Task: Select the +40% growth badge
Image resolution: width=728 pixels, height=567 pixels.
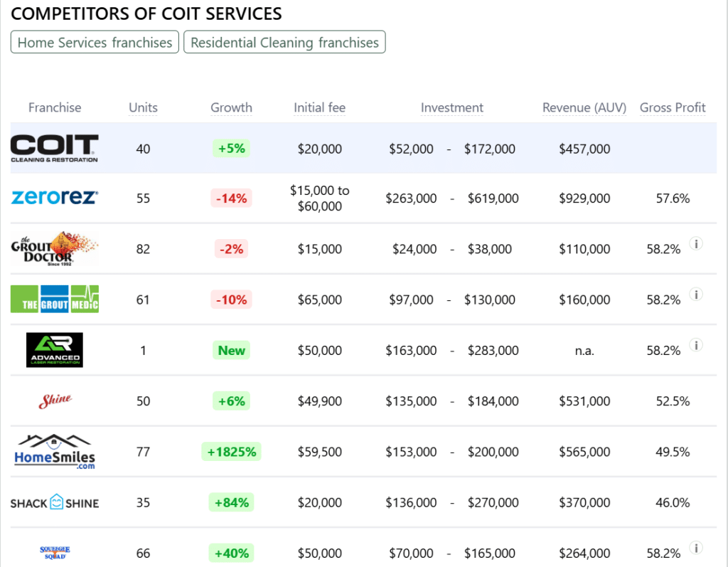Action: click(231, 553)
